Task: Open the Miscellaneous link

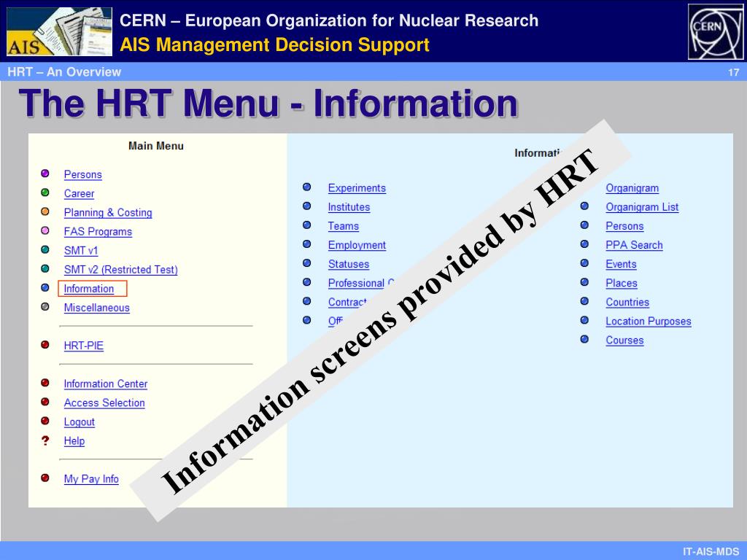Action: [x=97, y=308]
